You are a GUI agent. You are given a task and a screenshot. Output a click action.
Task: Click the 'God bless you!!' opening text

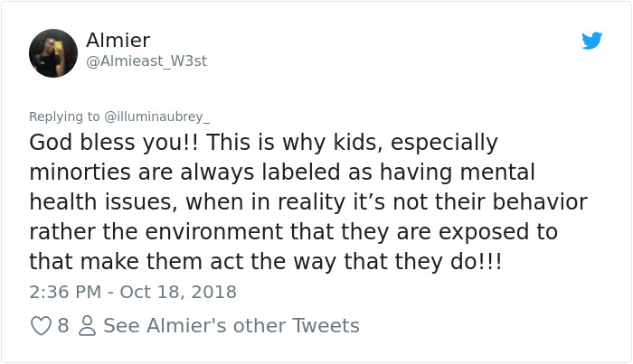113,143
